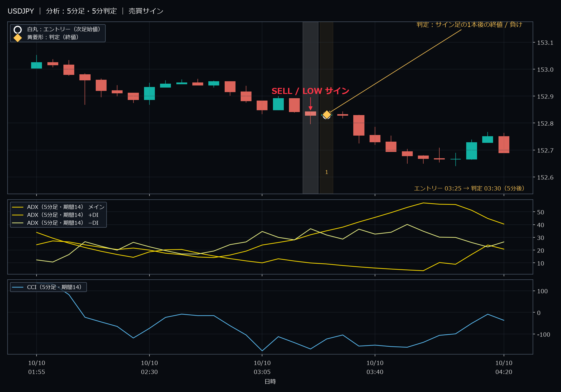
Task: Click the CCI axis value -100
Action: point(543,335)
